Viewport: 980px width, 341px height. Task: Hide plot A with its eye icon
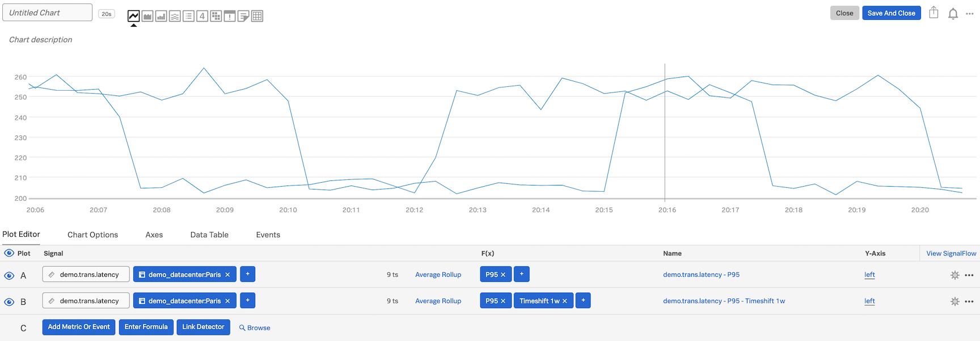[x=9, y=276]
